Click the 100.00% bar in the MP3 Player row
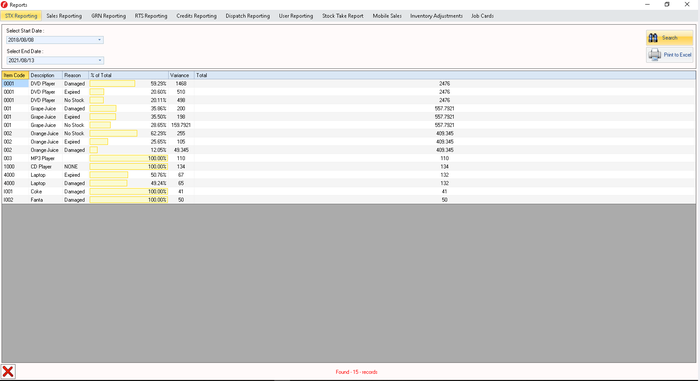The width and height of the screenshot is (700, 381). point(129,158)
